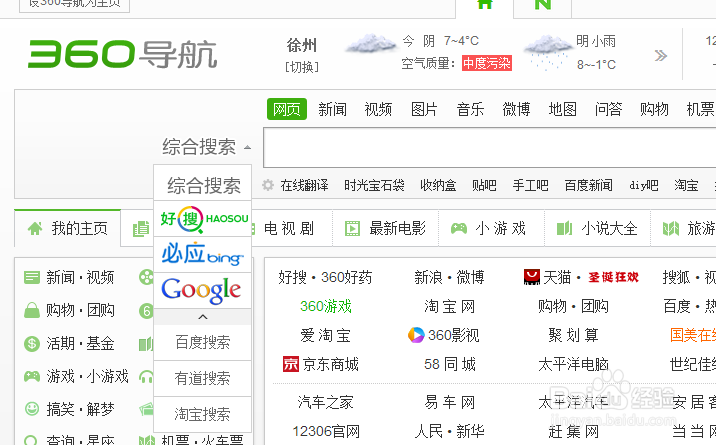The width and height of the screenshot is (716, 445).
Task: Click tomorrow's light rain weather icon
Action: pos(547,52)
